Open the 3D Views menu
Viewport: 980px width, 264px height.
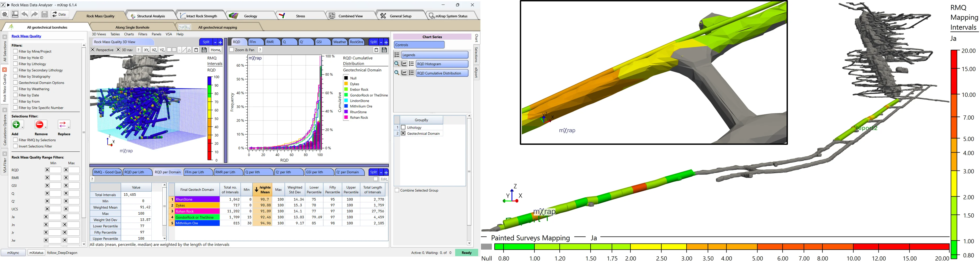tap(99, 34)
